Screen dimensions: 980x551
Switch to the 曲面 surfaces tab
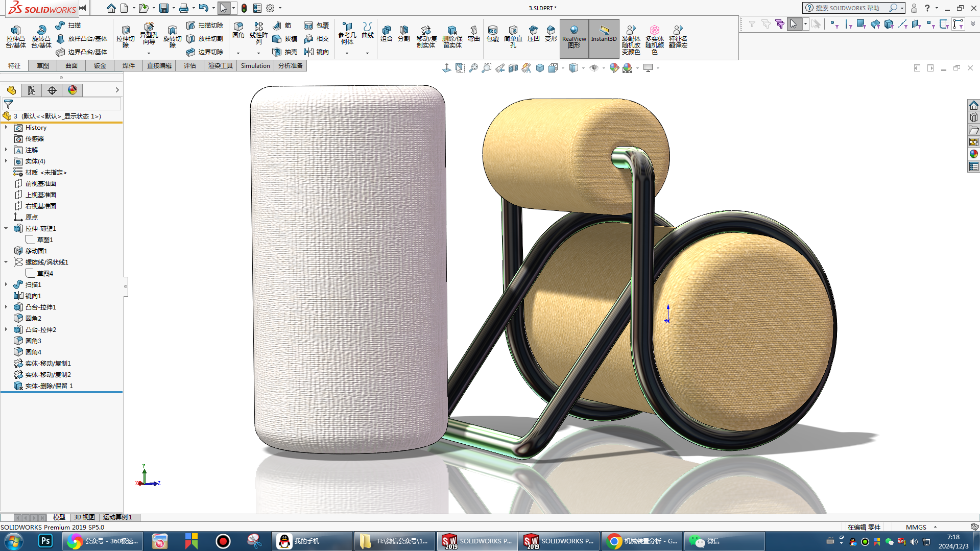click(71, 66)
